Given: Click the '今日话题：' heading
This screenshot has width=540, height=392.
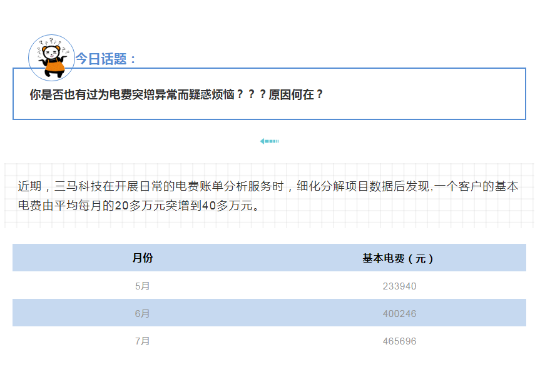Looking at the screenshot, I should (106, 59).
